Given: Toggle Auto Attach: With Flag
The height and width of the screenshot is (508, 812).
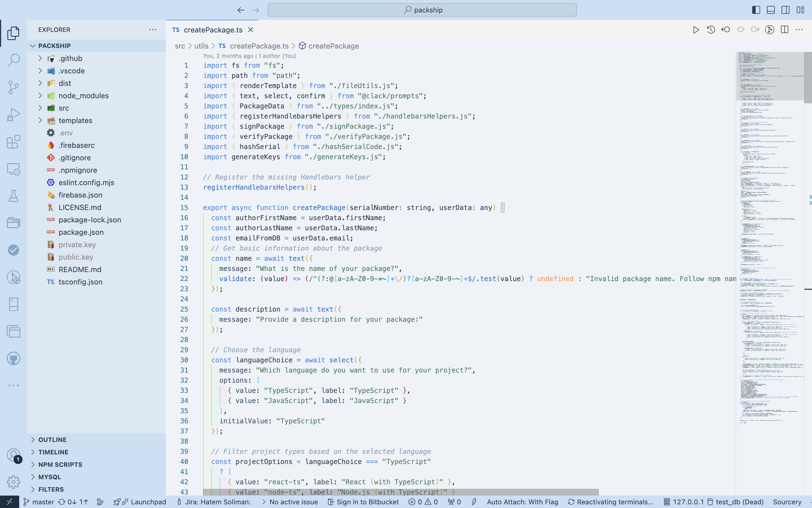Looking at the screenshot, I should [x=522, y=502].
